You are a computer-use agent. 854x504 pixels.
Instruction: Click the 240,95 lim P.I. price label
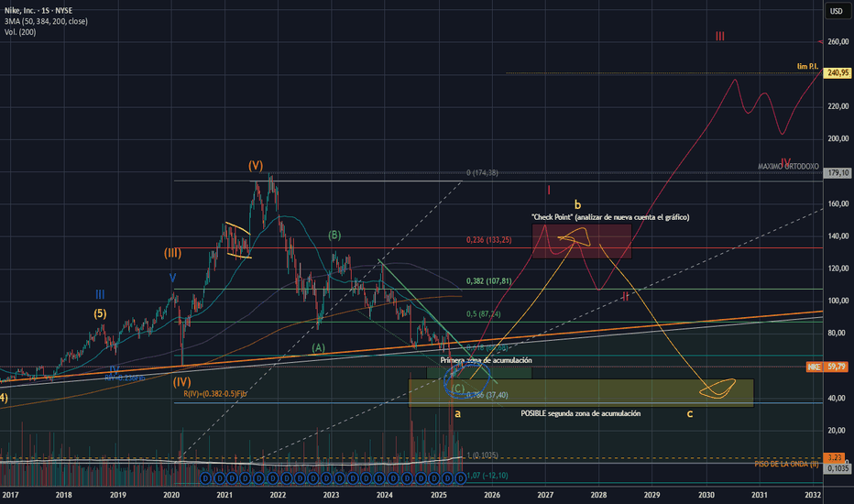[837, 72]
